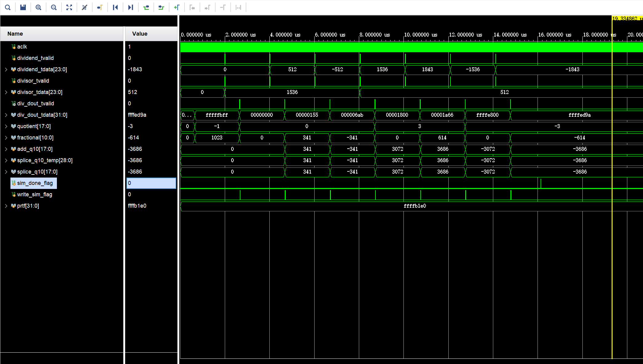643x364 pixels.
Task: Click the Zoom Fit icon
Action: [69, 7]
